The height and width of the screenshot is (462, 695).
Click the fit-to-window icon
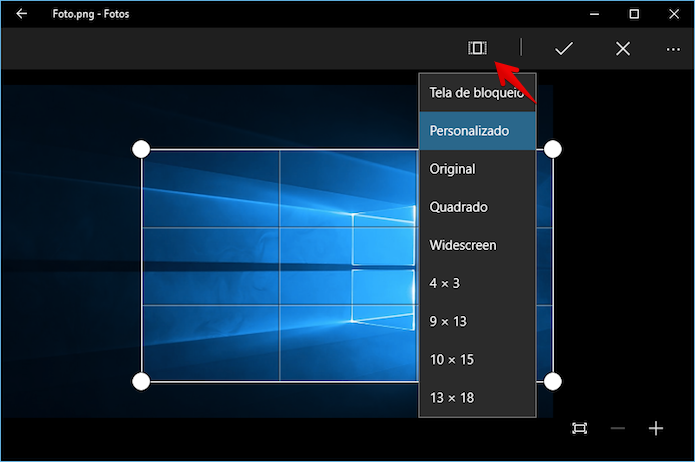(x=579, y=428)
